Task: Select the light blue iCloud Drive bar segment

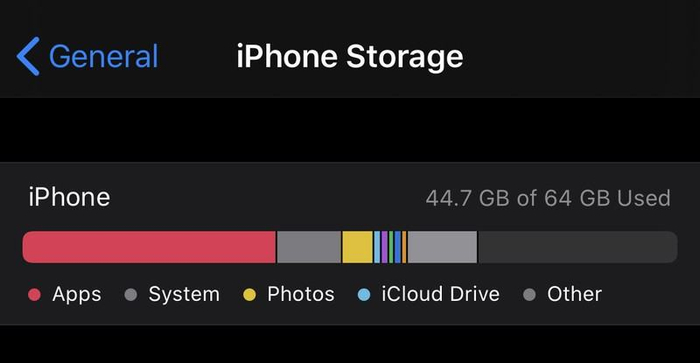Action: [377, 247]
